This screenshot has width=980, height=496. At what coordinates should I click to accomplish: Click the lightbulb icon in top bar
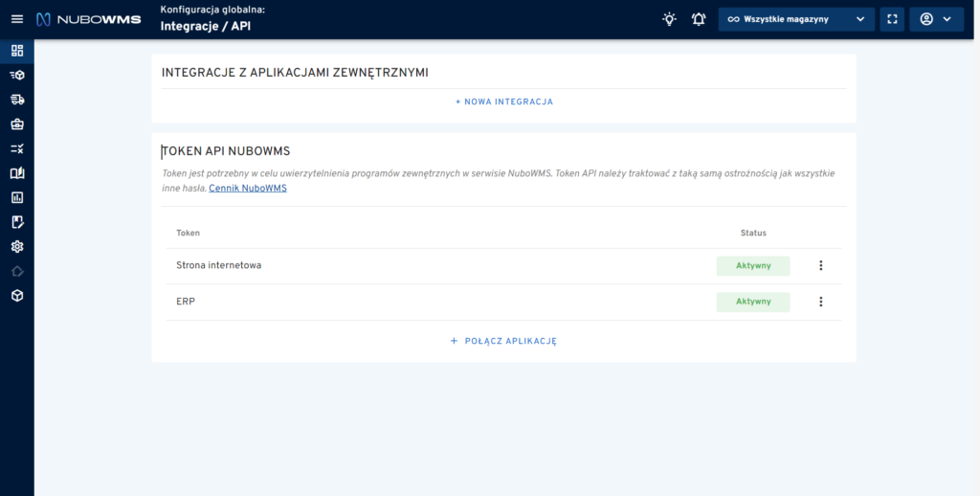669,19
